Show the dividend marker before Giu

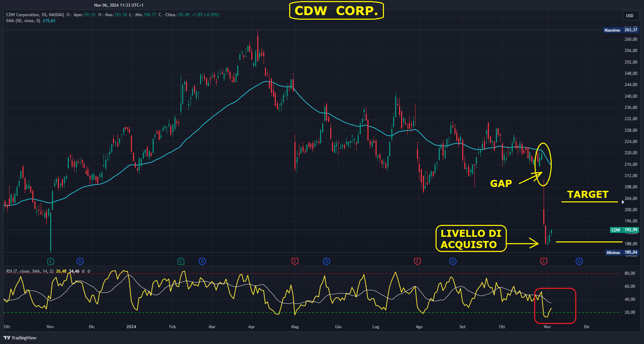click(326, 261)
